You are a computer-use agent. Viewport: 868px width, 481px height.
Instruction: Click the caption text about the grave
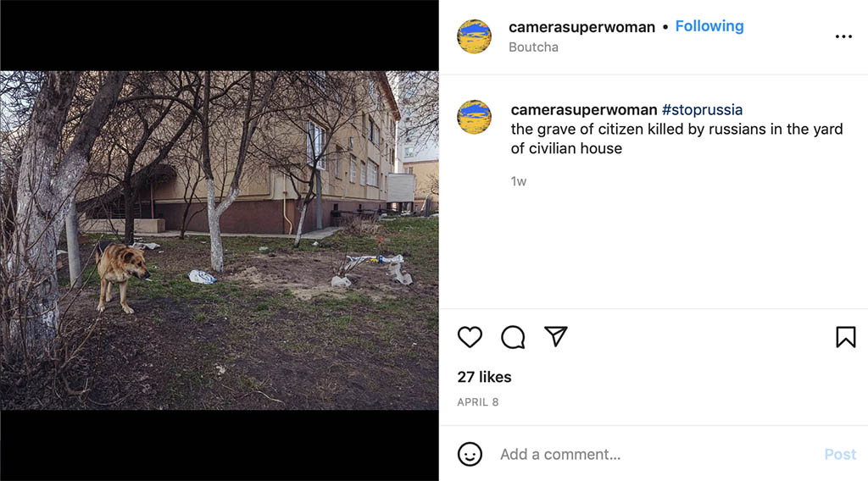676,139
